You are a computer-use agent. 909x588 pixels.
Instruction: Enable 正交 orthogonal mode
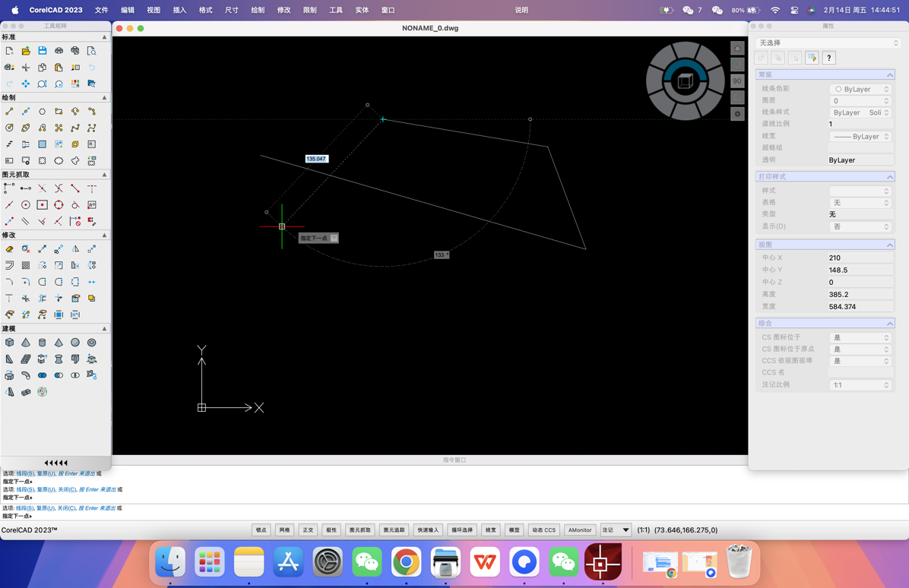[308, 530]
